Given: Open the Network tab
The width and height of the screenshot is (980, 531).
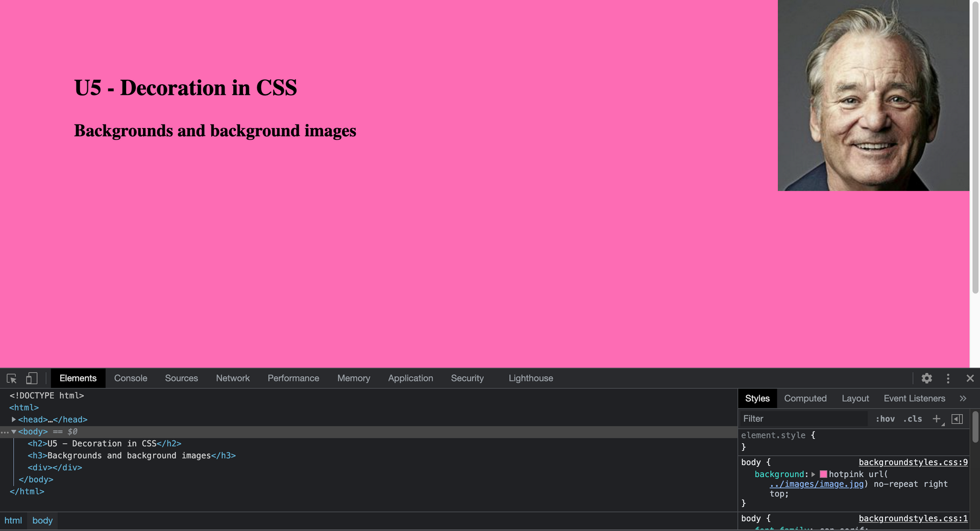Looking at the screenshot, I should [x=233, y=378].
